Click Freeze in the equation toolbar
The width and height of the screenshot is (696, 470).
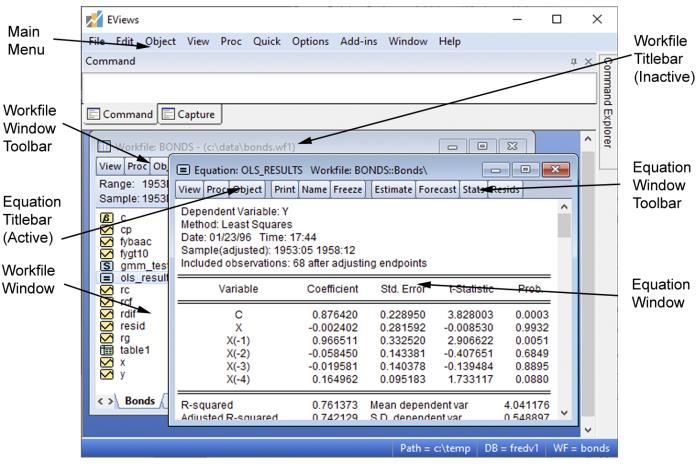(348, 190)
